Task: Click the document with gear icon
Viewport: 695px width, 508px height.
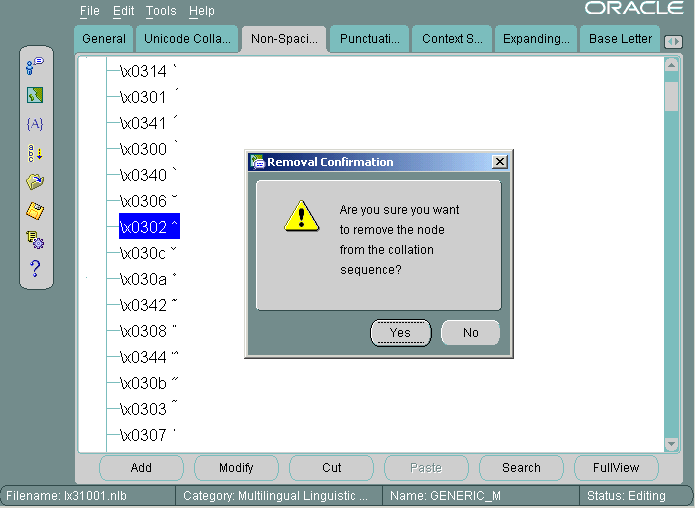Action: pos(35,239)
